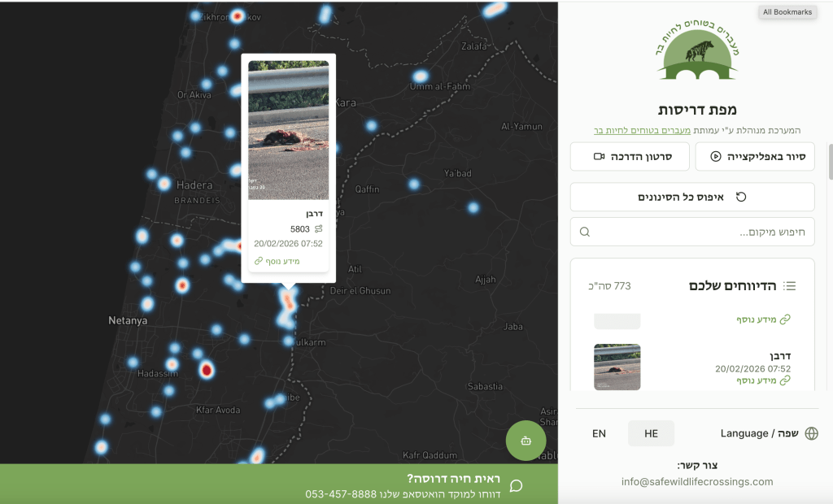Click the road icon beside 5803 in popup
This screenshot has width=833, height=504.
pos(318,229)
